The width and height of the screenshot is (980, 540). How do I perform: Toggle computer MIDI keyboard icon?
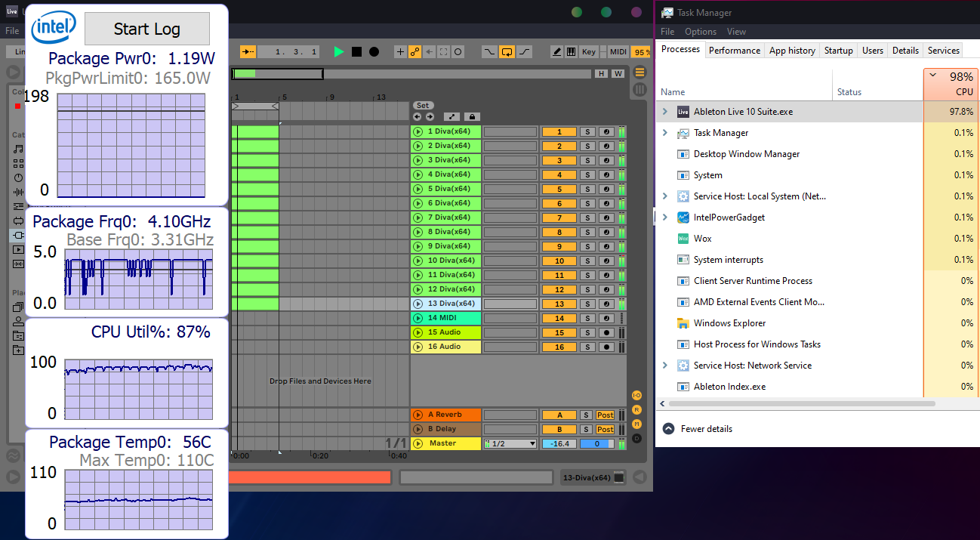(x=571, y=52)
